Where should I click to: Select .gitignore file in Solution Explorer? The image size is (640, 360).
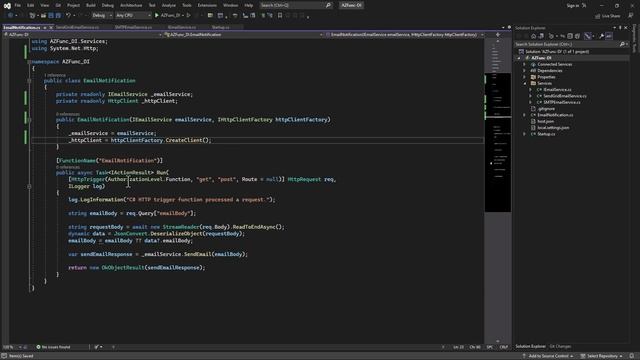tap(546, 109)
